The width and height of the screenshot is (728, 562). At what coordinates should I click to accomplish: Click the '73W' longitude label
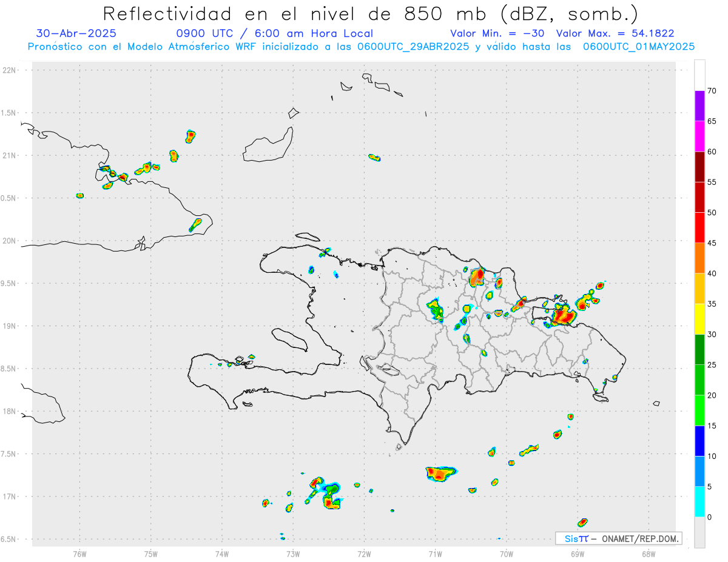pos(293,554)
